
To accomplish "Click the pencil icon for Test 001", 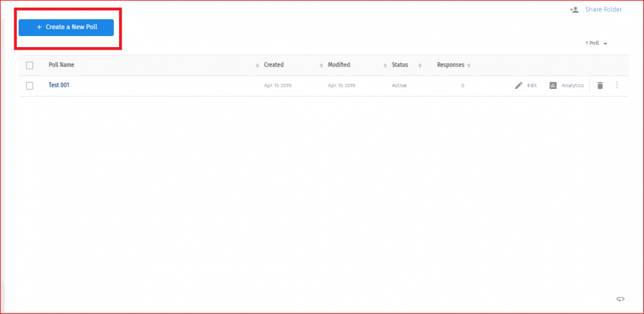I will (518, 86).
